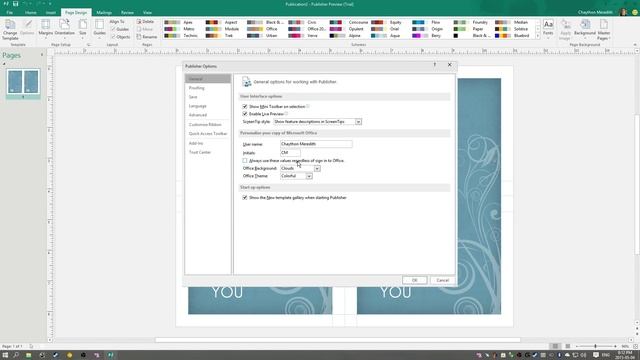This screenshot has height=360, width=640.
Task: Check Always use these values checkbox
Action: point(245,161)
